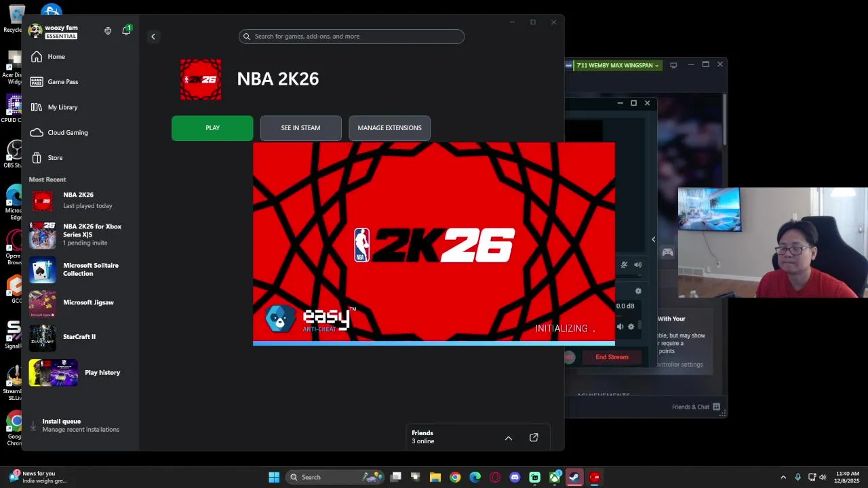Open Game Pass from the sidebar
This screenshot has height=488, width=868.
(80, 82)
